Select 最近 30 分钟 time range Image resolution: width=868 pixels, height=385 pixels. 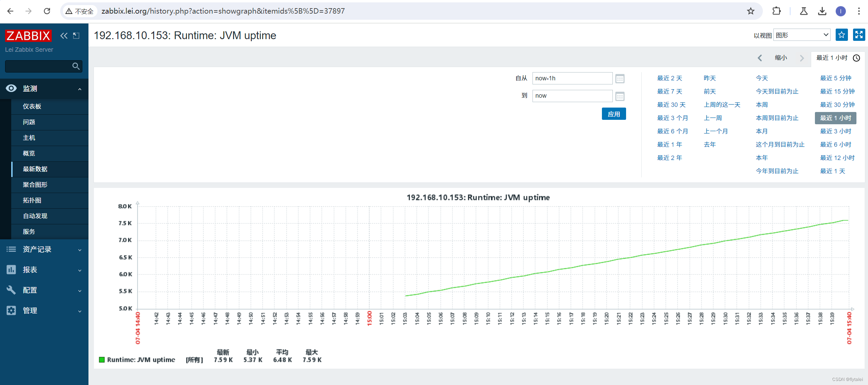point(837,105)
